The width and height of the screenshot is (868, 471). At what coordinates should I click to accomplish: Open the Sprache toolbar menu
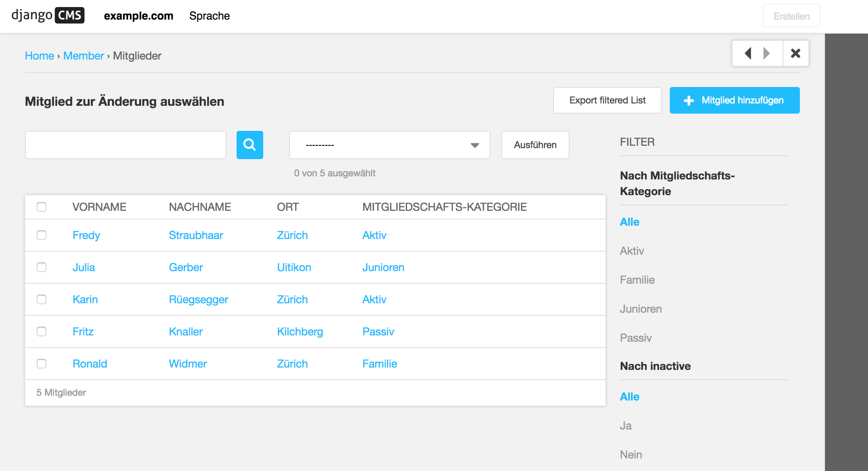pos(210,16)
